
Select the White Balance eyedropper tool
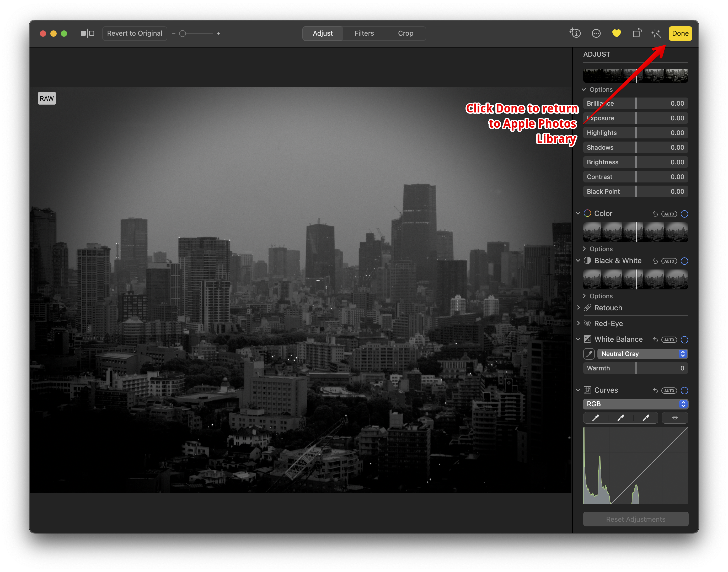coord(589,354)
